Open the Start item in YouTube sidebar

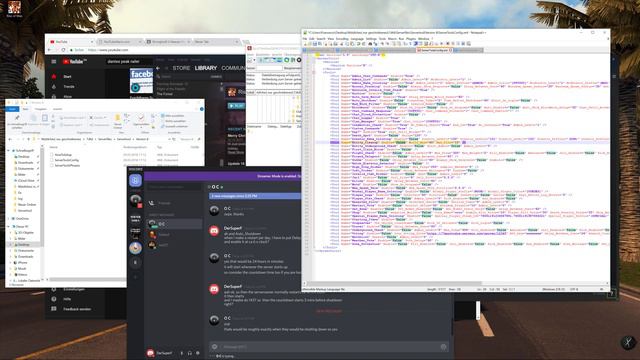pyautogui.click(x=67, y=76)
